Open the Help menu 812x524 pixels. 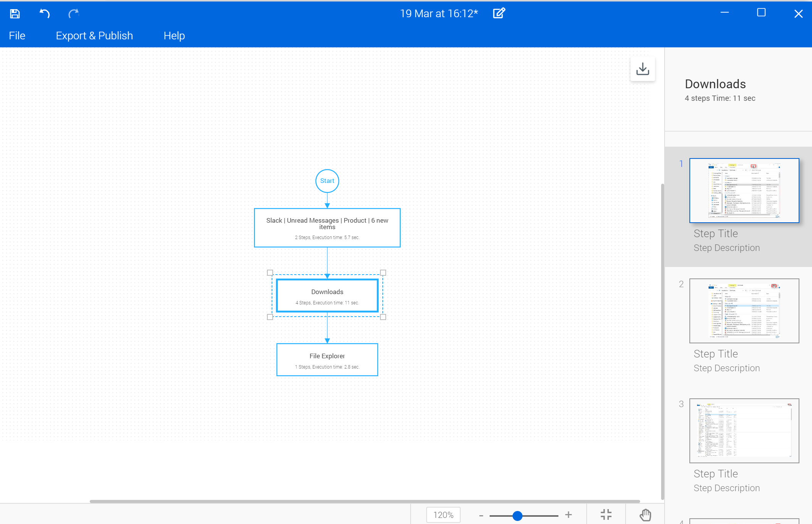174,36
